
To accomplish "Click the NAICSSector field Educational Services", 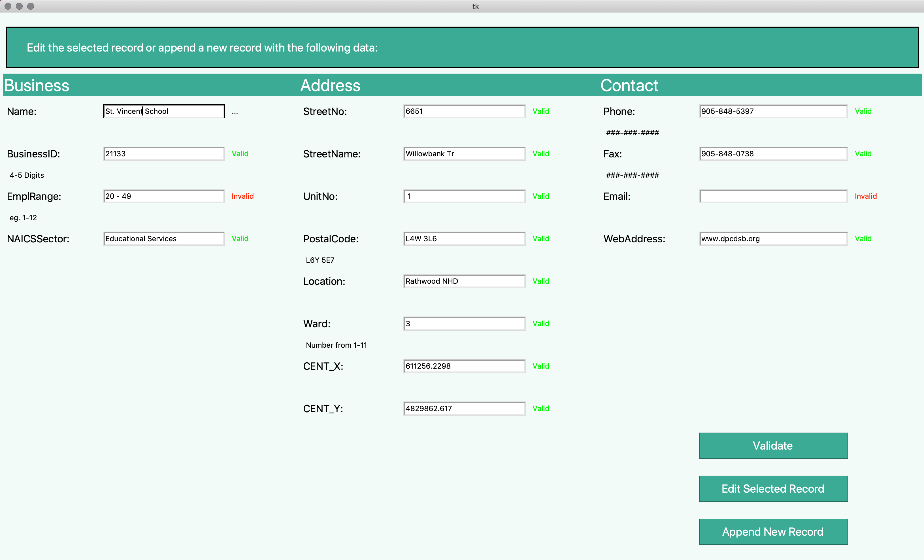I will [164, 238].
